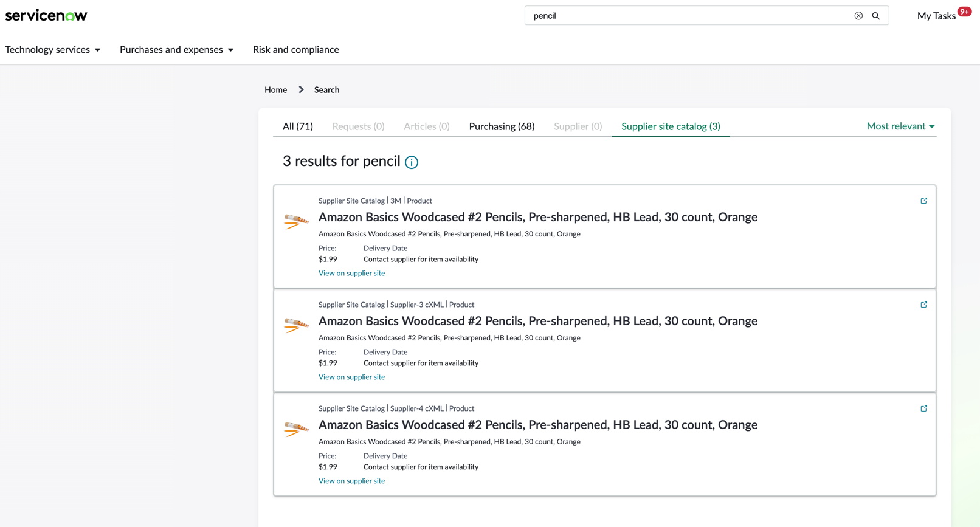
Task: Select Supplier site catalog (3) tab
Action: pos(671,126)
